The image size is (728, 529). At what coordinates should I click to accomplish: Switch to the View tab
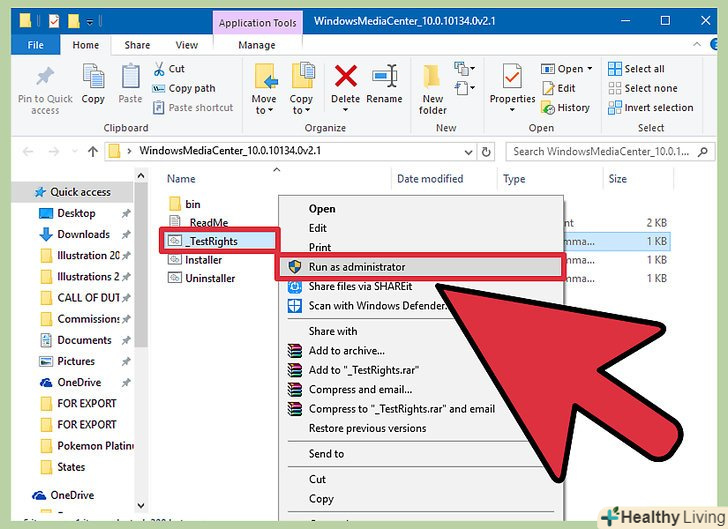[x=187, y=45]
